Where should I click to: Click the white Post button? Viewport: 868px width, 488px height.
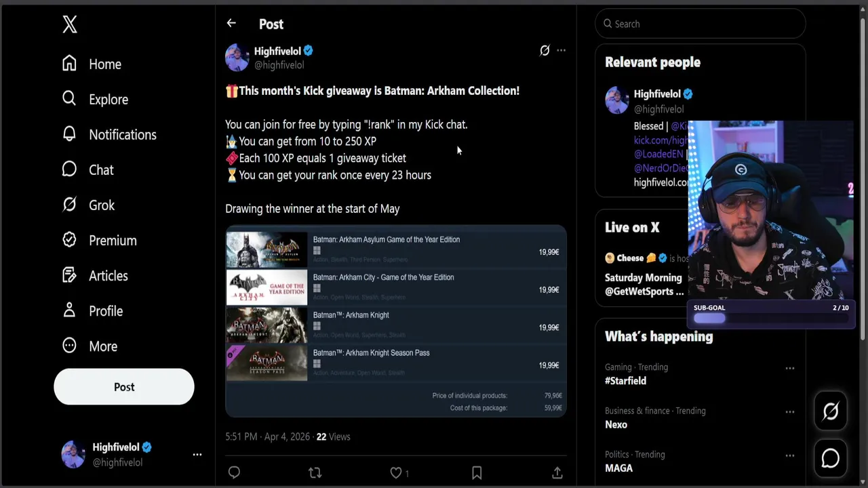pyautogui.click(x=124, y=387)
